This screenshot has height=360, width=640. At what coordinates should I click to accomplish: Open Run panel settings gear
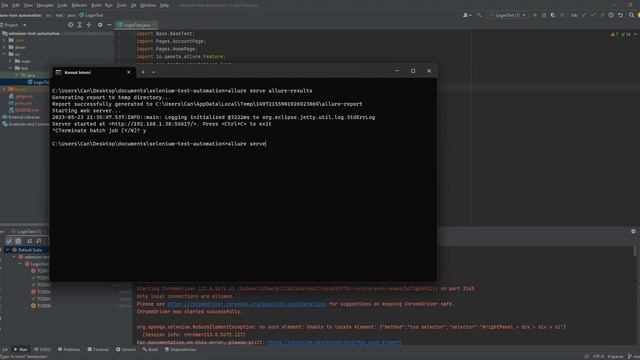(633, 231)
